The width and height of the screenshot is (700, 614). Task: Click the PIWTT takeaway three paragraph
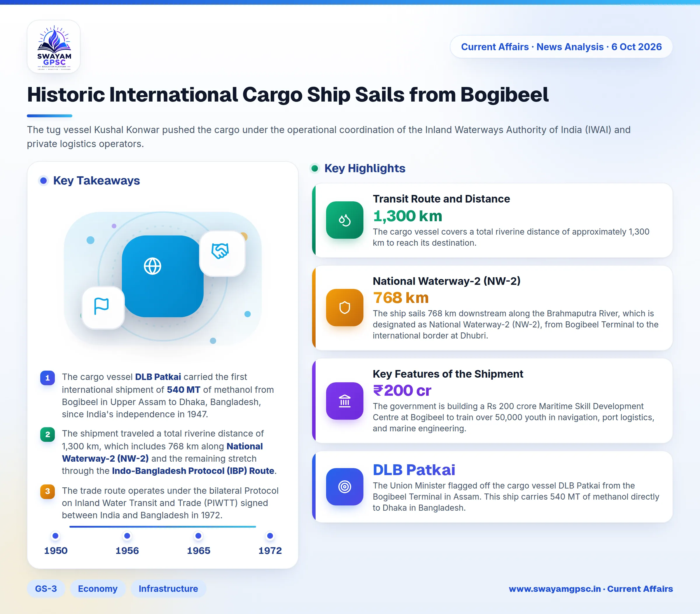pos(170,503)
